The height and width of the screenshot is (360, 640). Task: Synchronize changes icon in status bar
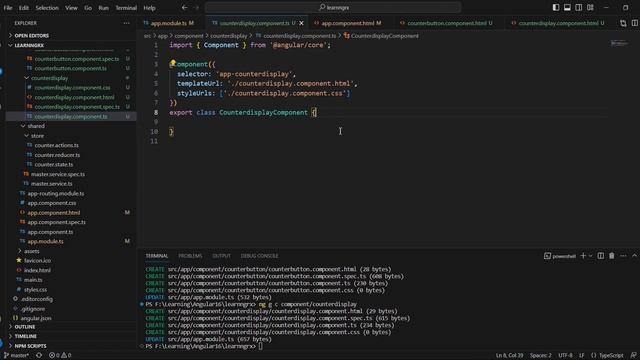(x=39, y=356)
